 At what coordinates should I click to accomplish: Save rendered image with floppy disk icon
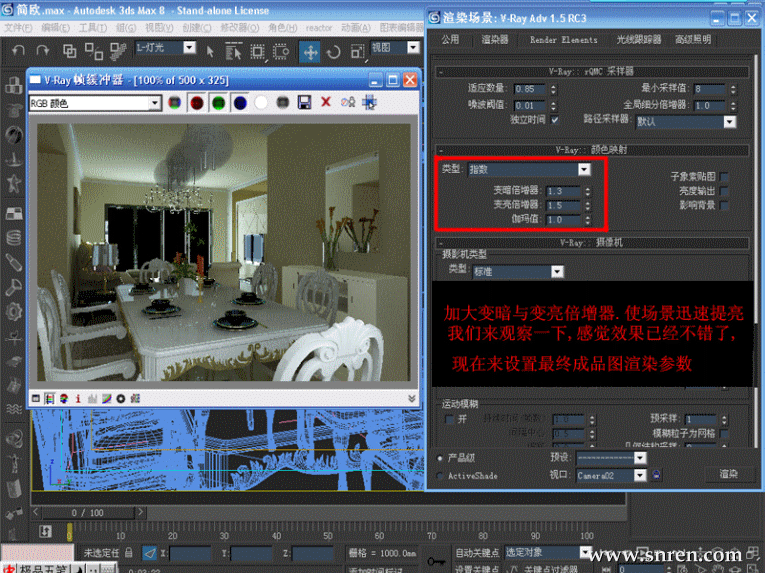pyautogui.click(x=304, y=102)
